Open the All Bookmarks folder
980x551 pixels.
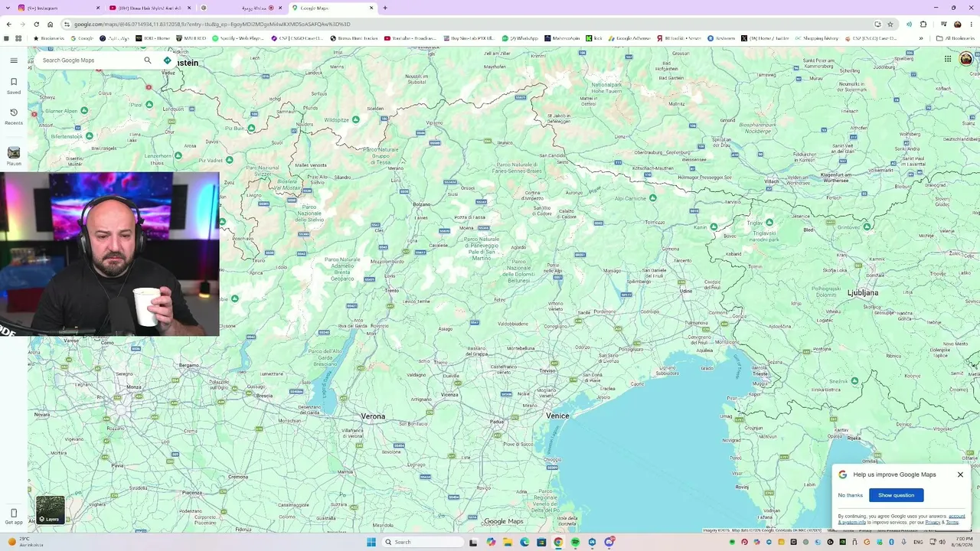tap(955, 38)
